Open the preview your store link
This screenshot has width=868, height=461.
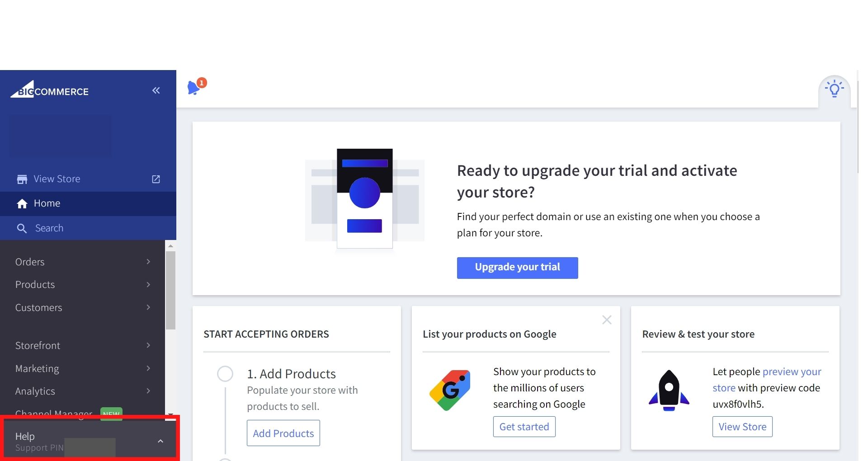pos(792,372)
